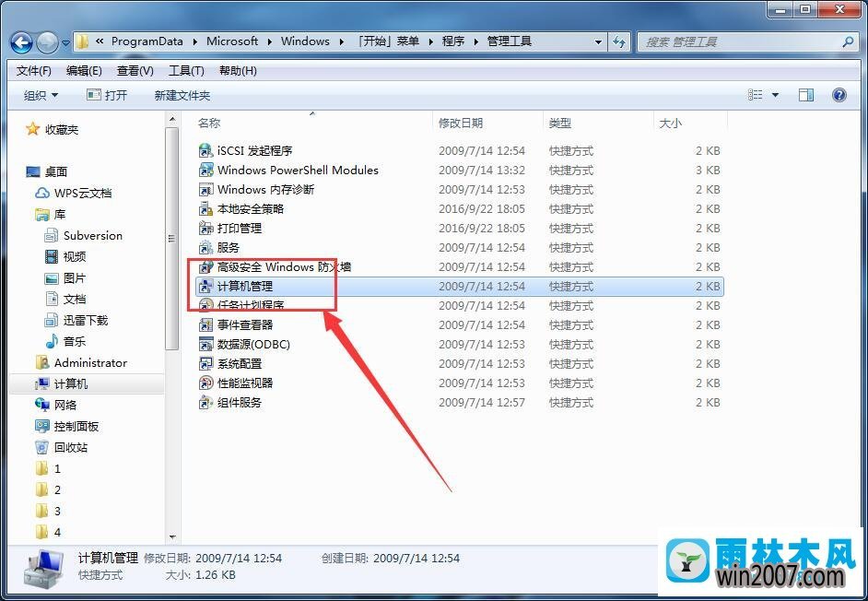The width and height of the screenshot is (868, 601).
Task: Select the 数据源(ODBC) shortcut icon
Action: pos(205,345)
